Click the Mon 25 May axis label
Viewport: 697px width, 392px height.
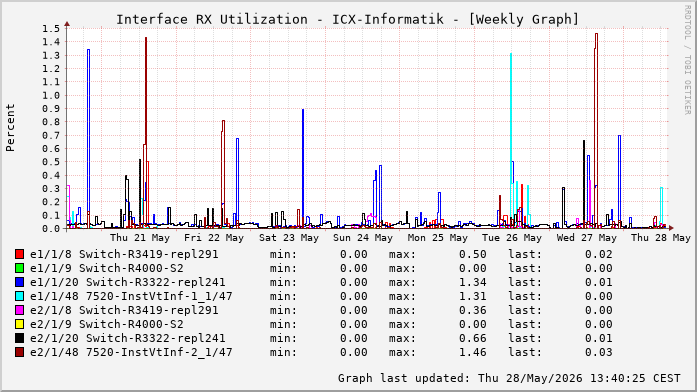click(x=438, y=238)
